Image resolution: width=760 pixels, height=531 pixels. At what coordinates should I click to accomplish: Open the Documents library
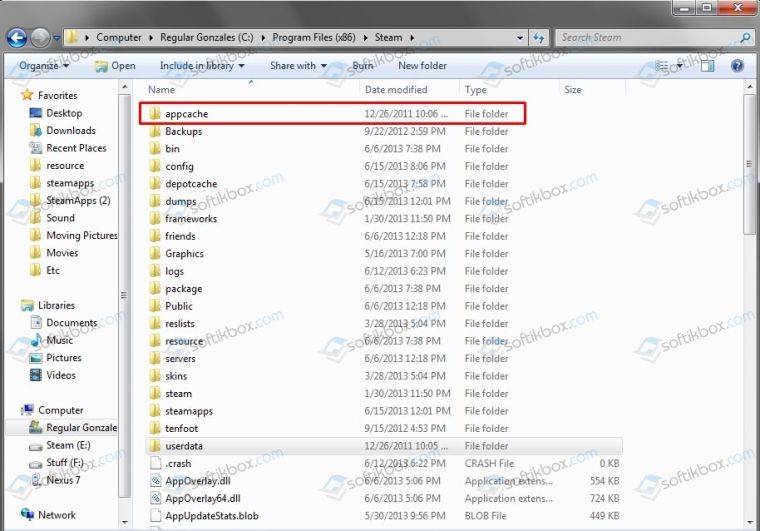(63, 323)
